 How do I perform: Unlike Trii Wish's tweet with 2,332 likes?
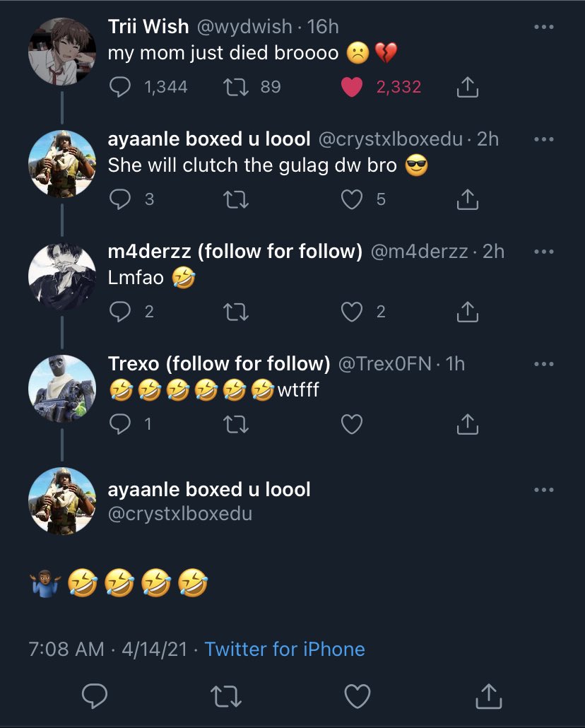(x=351, y=87)
